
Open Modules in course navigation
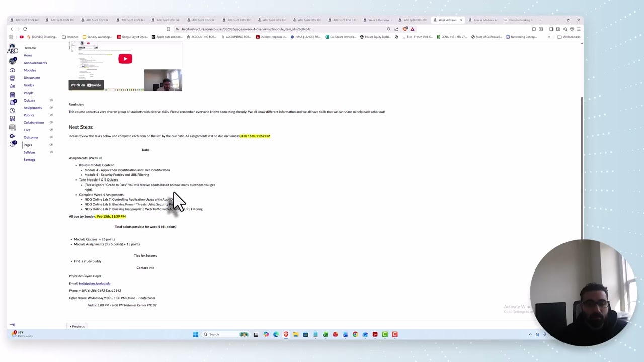click(30, 70)
